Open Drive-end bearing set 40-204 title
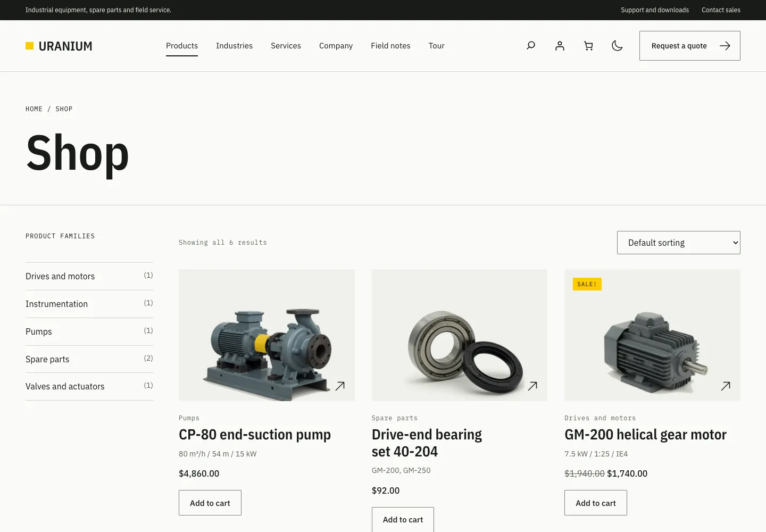 [427, 443]
